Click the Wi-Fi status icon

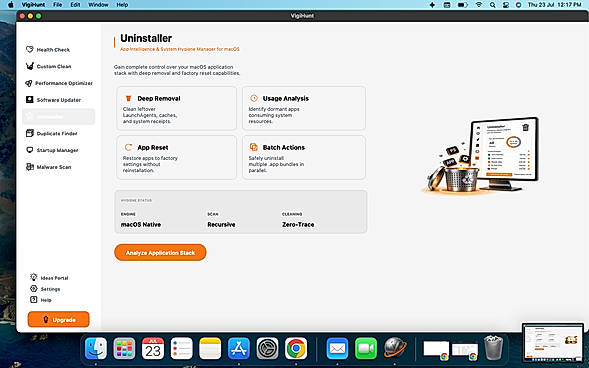[x=479, y=5]
